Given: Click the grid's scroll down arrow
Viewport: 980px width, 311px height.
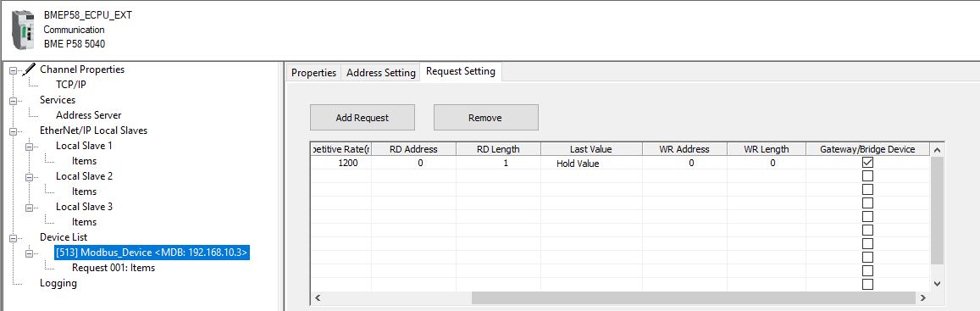Looking at the screenshot, I should (936, 284).
